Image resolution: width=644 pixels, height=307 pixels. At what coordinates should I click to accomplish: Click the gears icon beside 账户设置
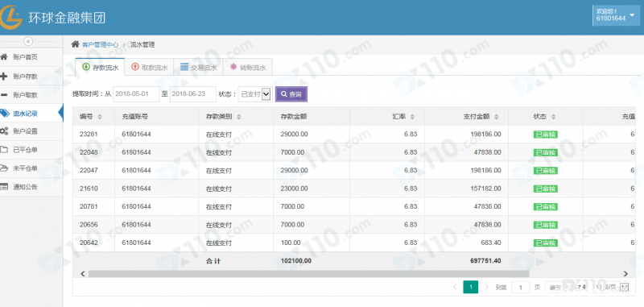click(4, 131)
